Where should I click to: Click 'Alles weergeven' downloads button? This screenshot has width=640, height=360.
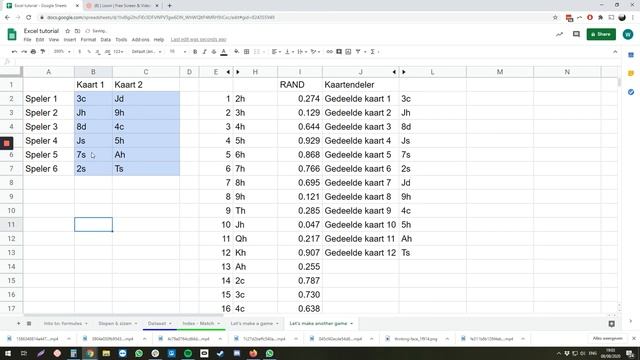tap(607, 338)
